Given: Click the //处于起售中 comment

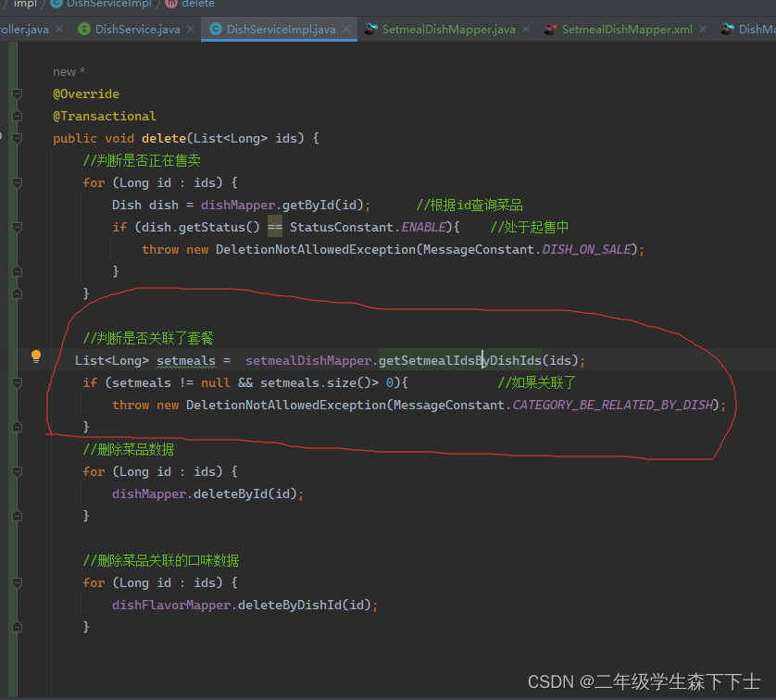Looking at the screenshot, I should click(x=529, y=227).
